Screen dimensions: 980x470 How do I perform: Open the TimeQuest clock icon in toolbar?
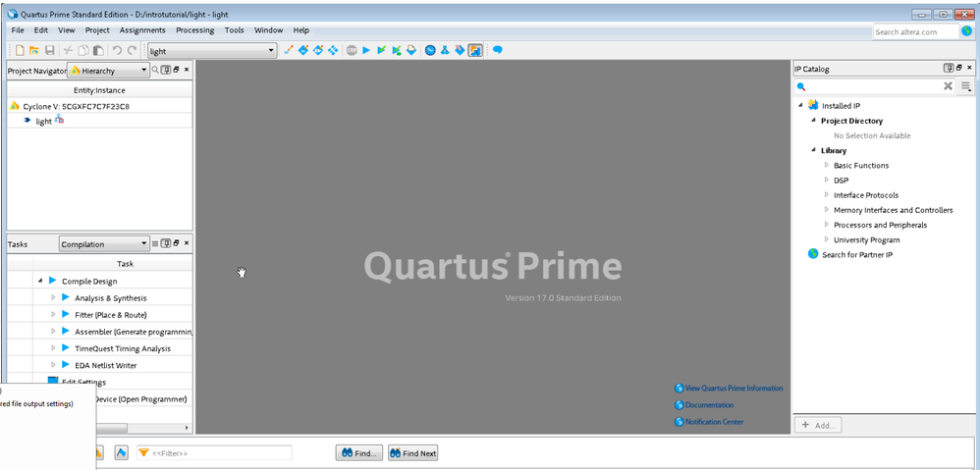click(x=430, y=51)
